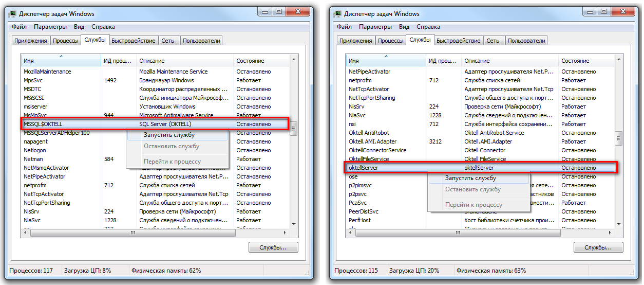The height and width of the screenshot is (285, 644).
Task: Sort by Состояние column in right window
Action: tap(586, 61)
